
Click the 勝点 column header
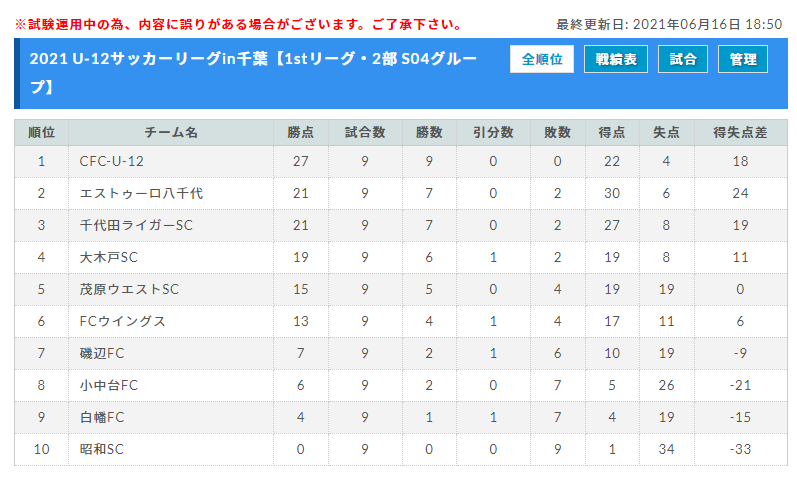pyautogui.click(x=300, y=133)
